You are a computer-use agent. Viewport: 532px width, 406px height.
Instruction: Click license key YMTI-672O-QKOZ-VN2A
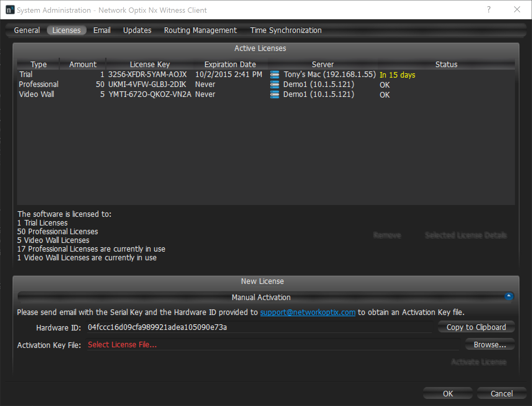coord(150,94)
